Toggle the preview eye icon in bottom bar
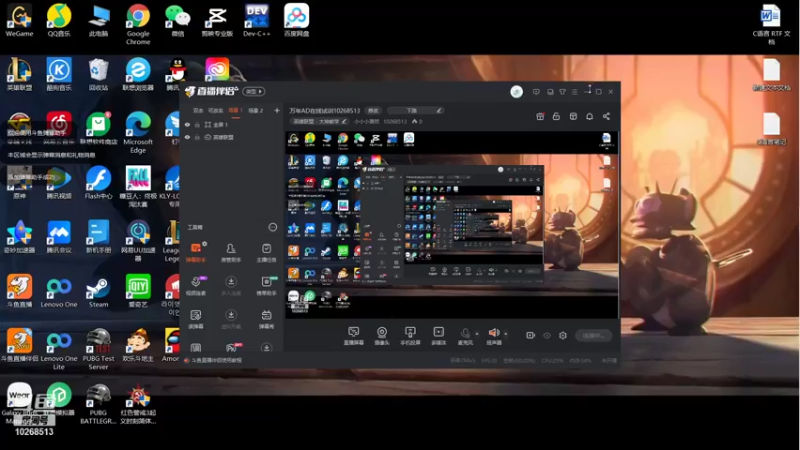 pyautogui.click(x=547, y=335)
